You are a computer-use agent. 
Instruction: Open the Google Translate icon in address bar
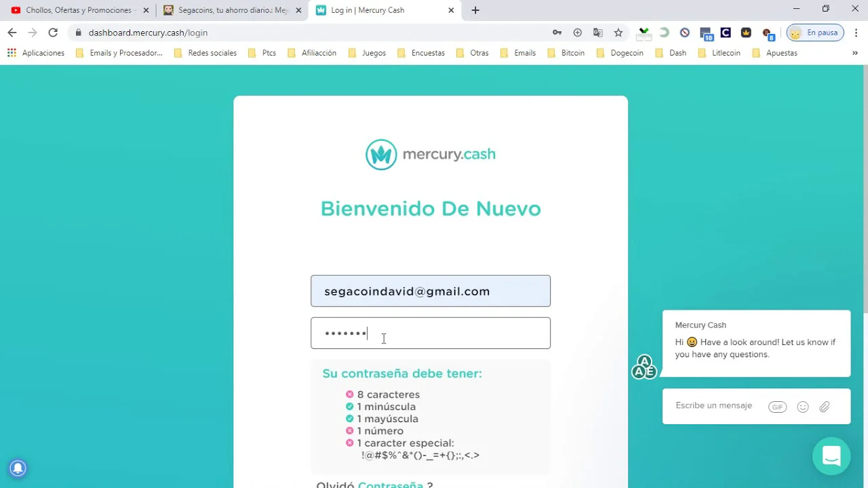pos(597,33)
